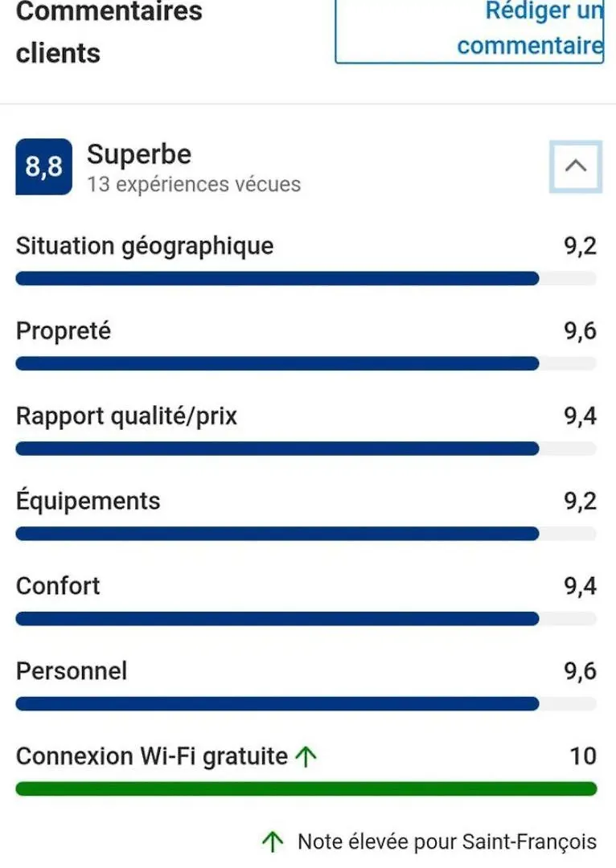
Task: Tap the 8,8 score badge
Action: coord(43,166)
